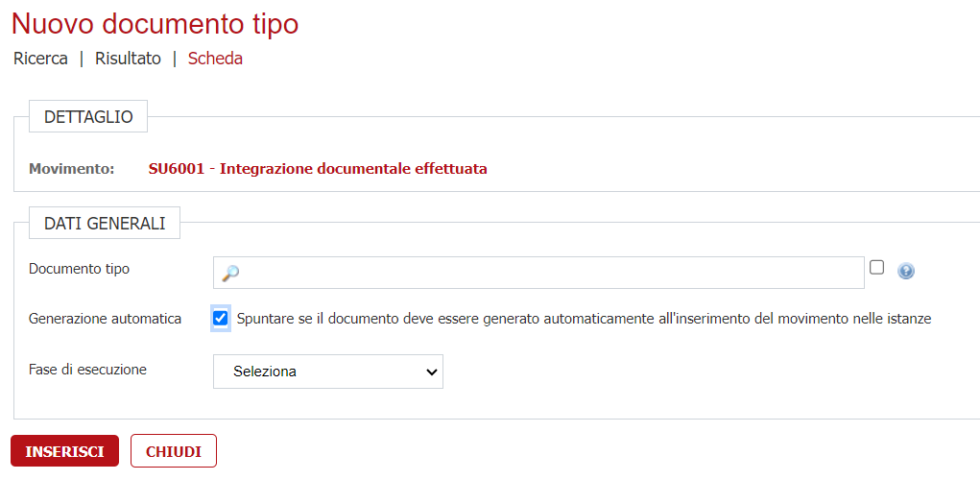Viewport: 980px width, 504px height.
Task: Click the 'Documento tipo' field label
Action: 79,269
